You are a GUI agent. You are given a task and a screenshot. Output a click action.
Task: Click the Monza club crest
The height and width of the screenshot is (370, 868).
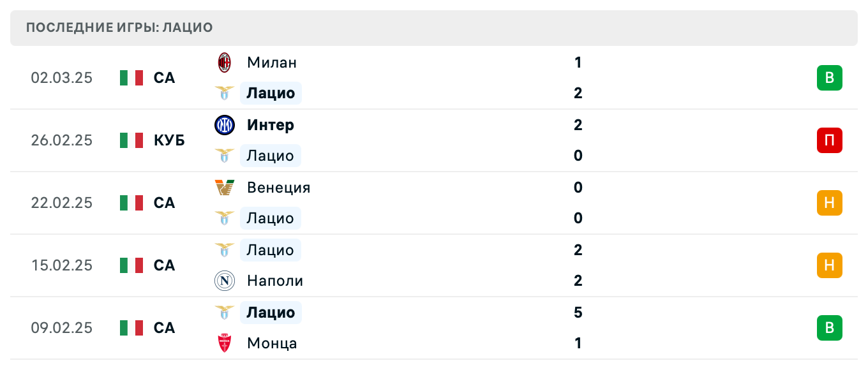(225, 343)
